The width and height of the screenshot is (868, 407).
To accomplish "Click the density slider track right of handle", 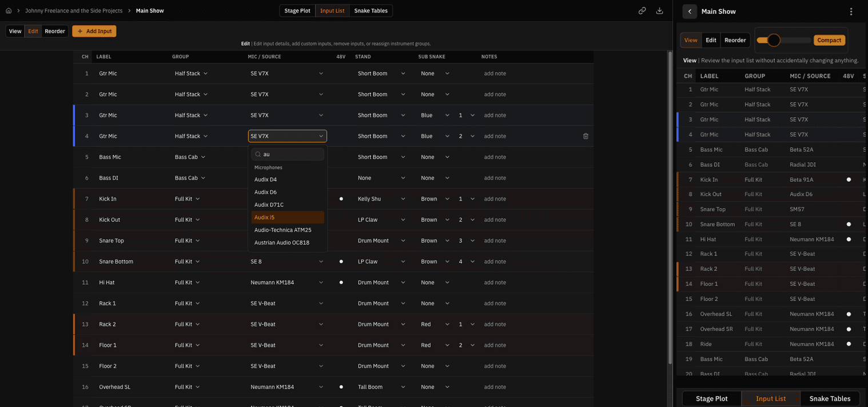I will (795, 40).
